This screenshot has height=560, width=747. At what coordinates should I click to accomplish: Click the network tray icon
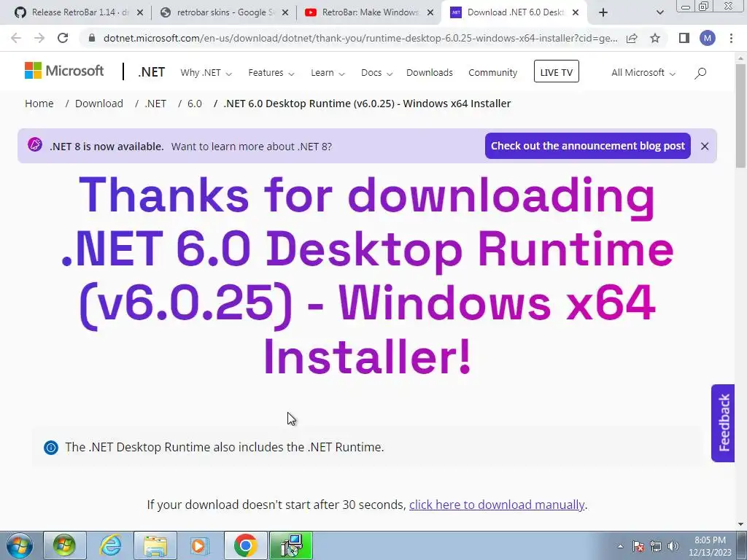656,546
